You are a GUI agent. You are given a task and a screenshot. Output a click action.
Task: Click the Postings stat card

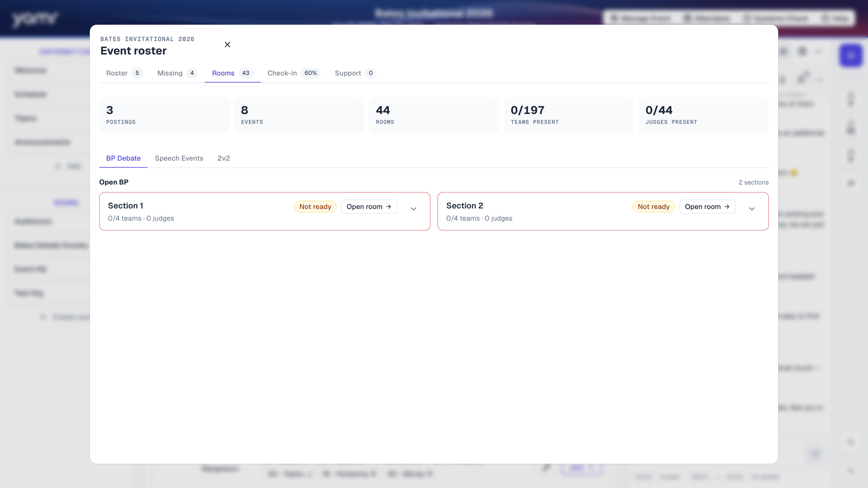click(164, 115)
